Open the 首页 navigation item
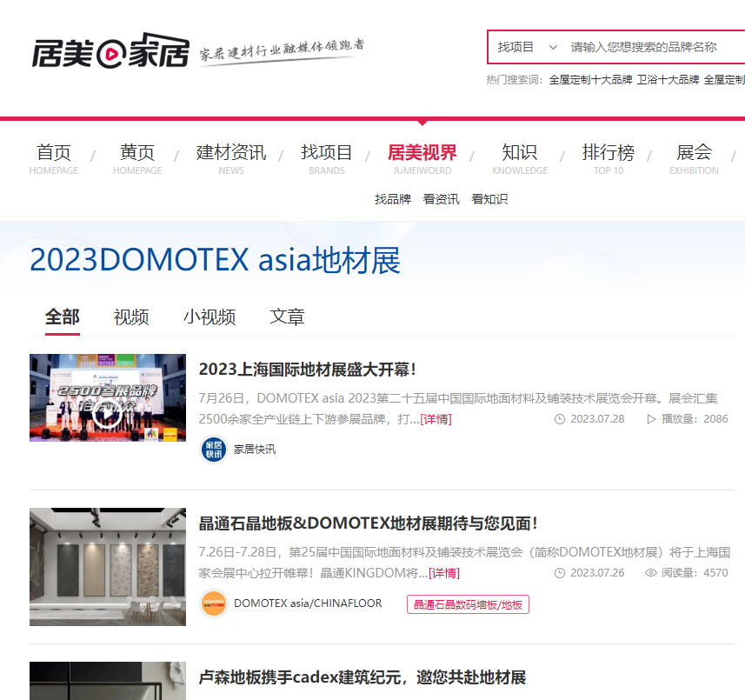745x700 pixels. [x=54, y=159]
